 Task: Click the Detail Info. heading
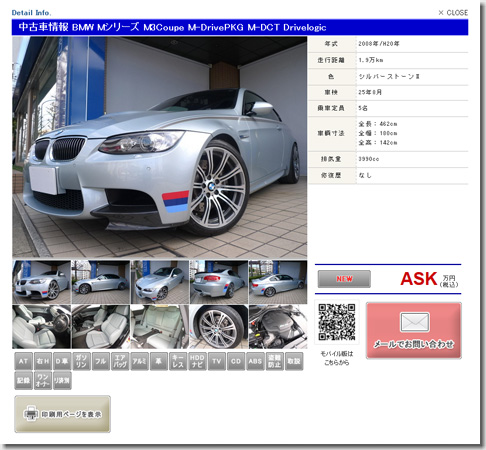pyautogui.click(x=31, y=13)
